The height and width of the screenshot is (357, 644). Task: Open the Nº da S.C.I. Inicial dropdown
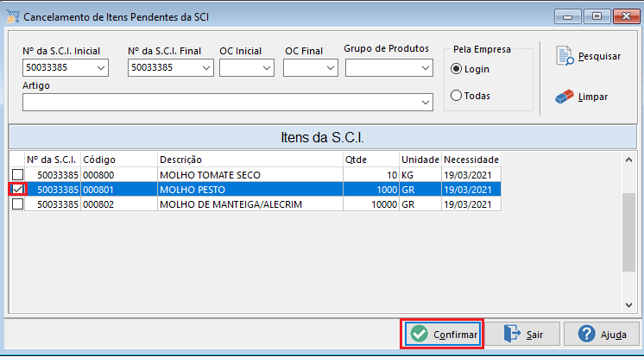[x=101, y=68]
